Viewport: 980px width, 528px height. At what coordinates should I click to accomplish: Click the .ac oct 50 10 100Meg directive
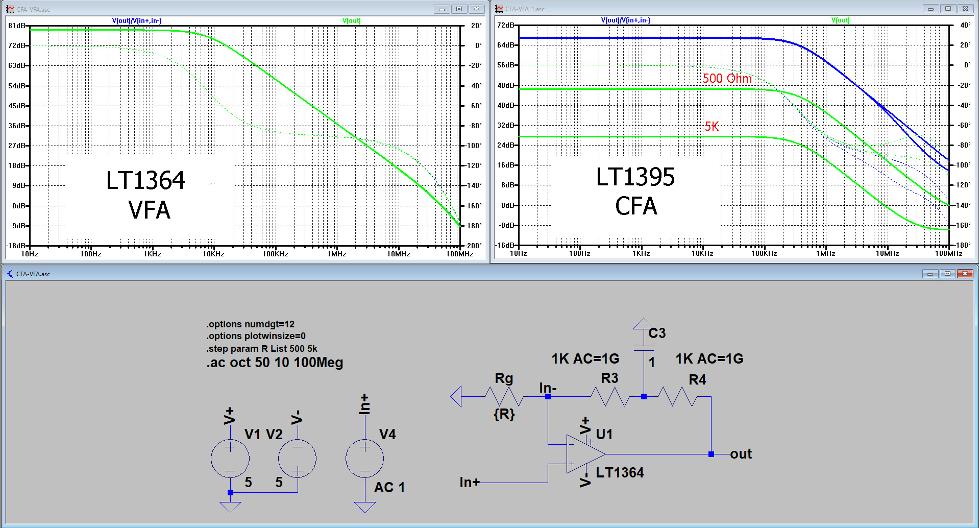275,363
